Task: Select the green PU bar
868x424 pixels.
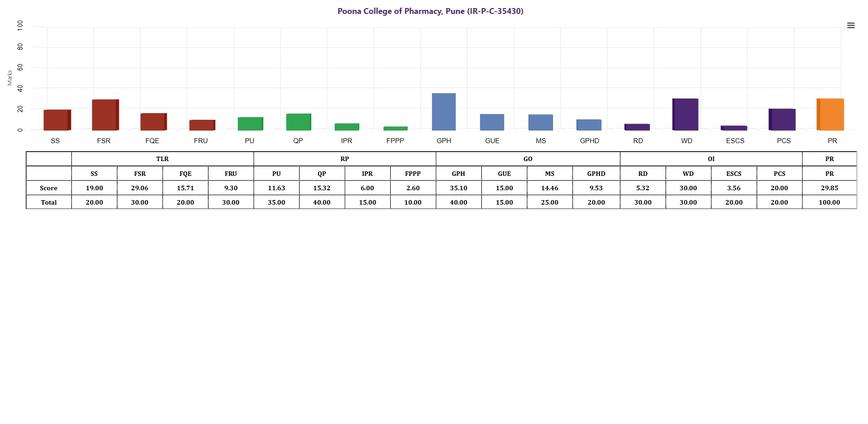Action: [x=250, y=124]
